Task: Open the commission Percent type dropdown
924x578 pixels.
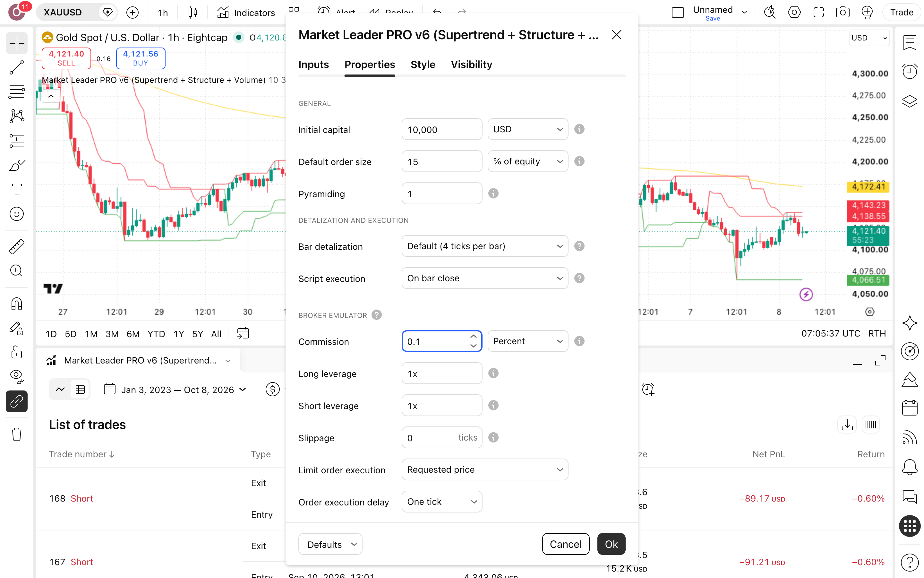Action: click(528, 341)
